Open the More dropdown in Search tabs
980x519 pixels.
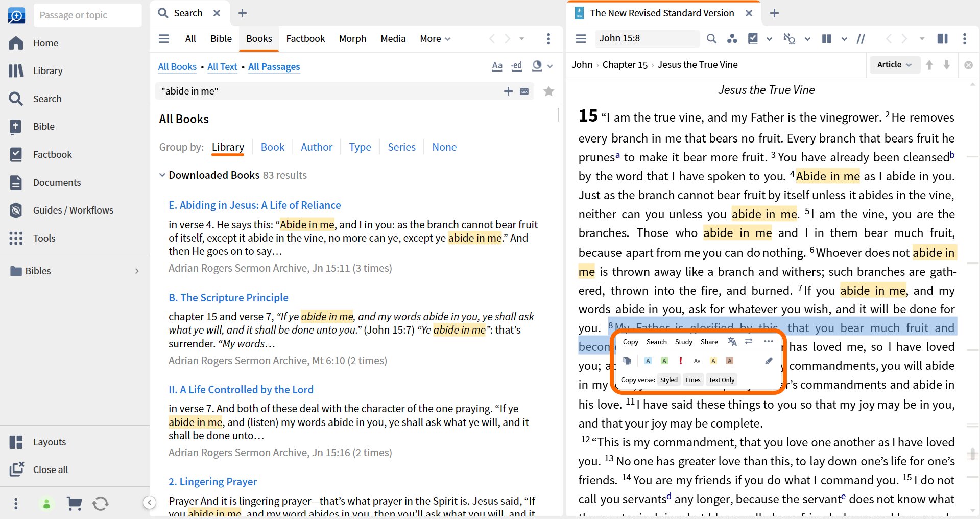[x=435, y=38]
